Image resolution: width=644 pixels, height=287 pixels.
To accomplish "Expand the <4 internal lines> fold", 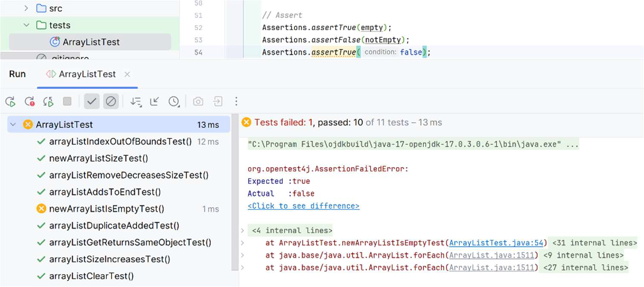I will (x=292, y=231).
